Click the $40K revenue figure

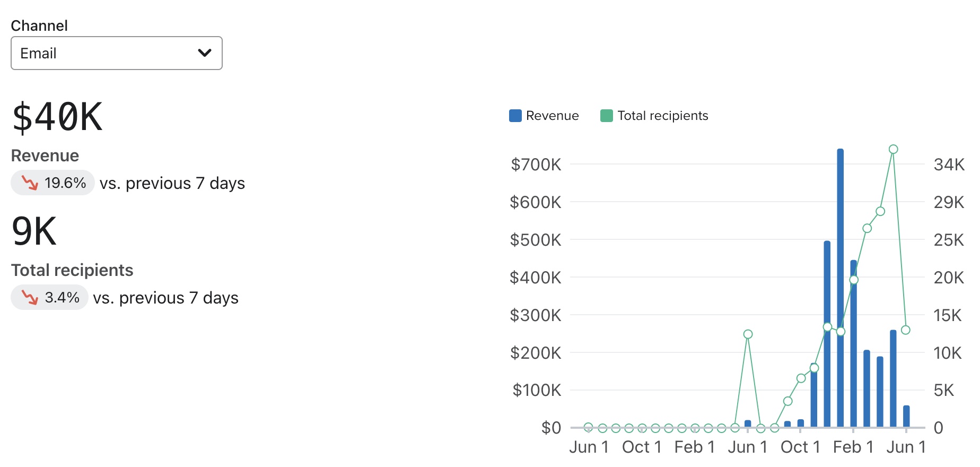coord(57,117)
